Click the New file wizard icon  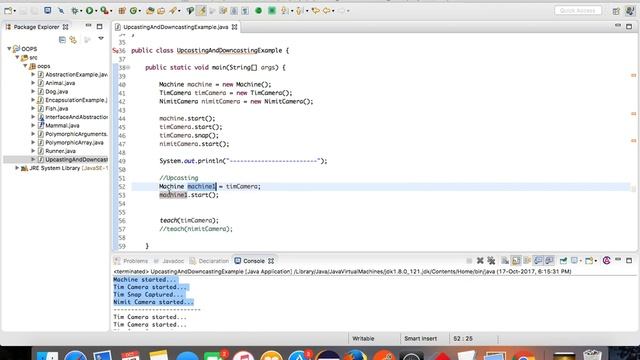pyautogui.click(x=8, y=11)
